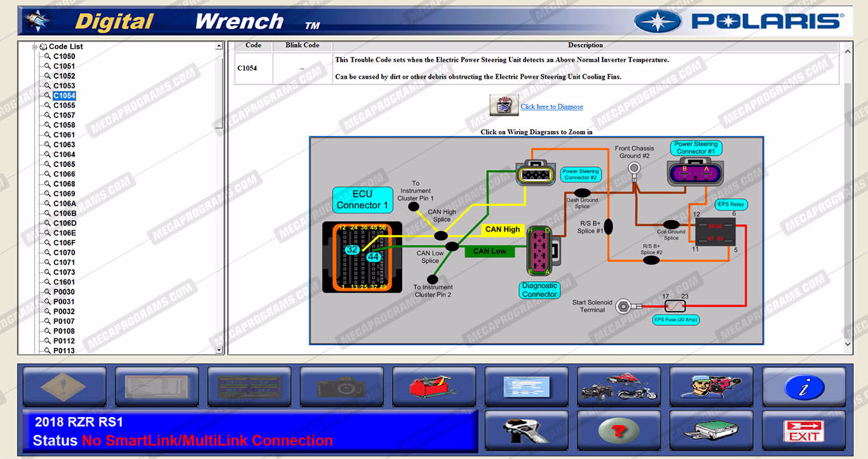Click the wrench tool button
Viewport: 868px width, 459px height.
[526, 430]
